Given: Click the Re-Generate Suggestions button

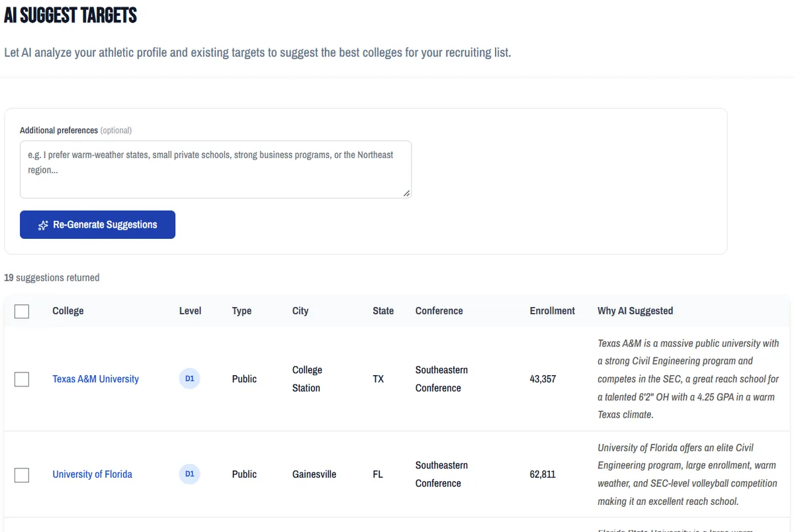Looking at the screenshot, I should 97,224.
